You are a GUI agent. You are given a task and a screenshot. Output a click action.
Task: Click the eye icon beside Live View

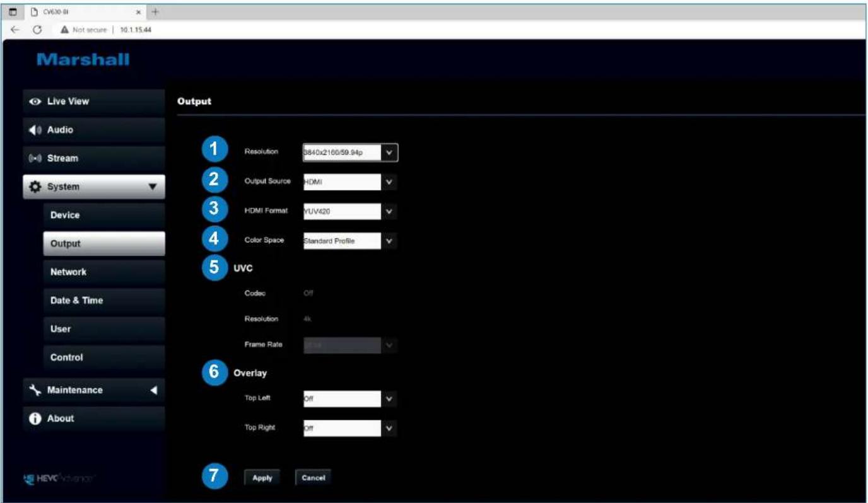(x=34, y=101)
